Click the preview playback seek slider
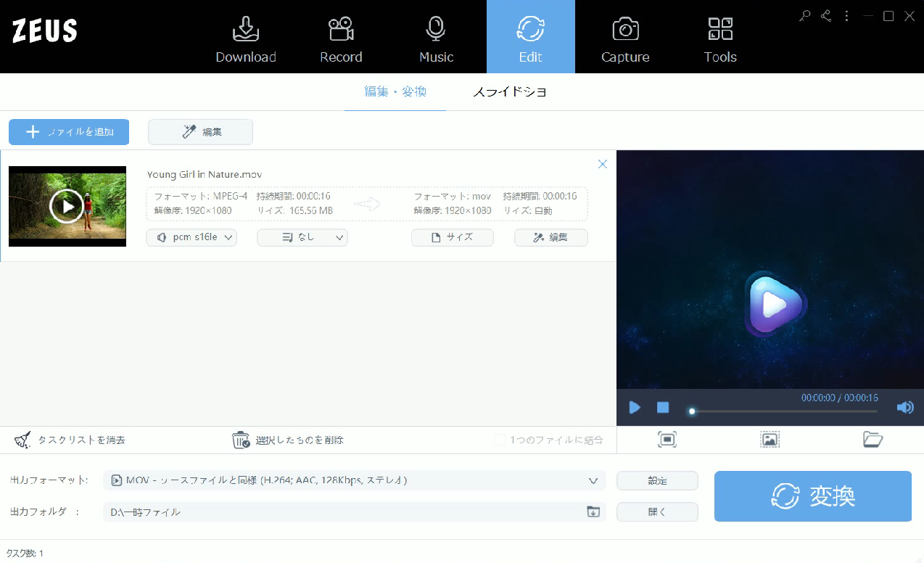 (783, 411)
